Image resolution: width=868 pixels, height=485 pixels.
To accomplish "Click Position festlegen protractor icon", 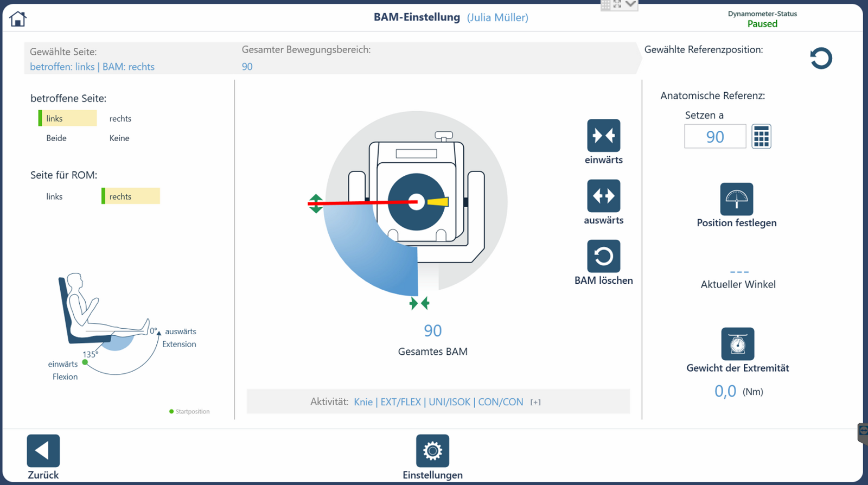I will coord(736,199).
